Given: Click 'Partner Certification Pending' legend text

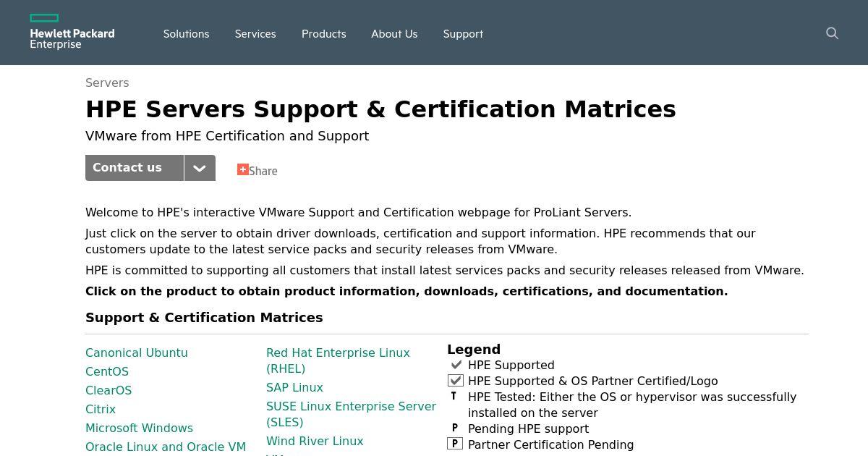Looking at the screenshot, I should pyautogui.click(x=550, y=444).
